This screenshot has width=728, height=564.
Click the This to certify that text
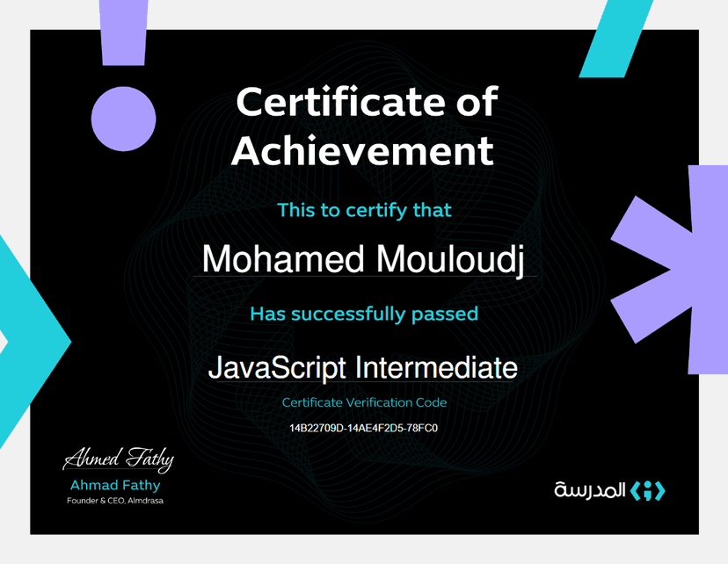[x=363, y=211]
